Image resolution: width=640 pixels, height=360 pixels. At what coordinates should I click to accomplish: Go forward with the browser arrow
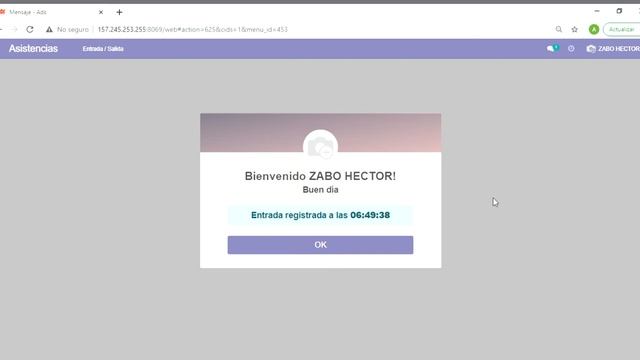coord(15,29)
